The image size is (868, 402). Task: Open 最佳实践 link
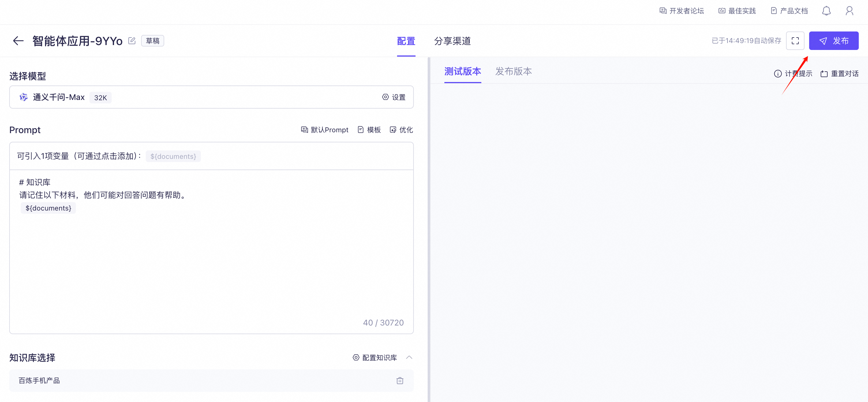[x=737, y=11]
